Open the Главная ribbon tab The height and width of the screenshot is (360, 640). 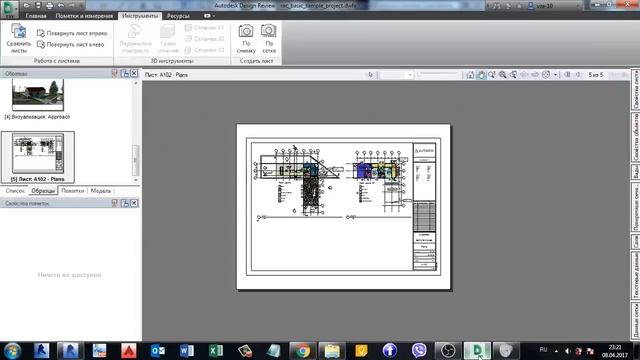pos(36,16)
